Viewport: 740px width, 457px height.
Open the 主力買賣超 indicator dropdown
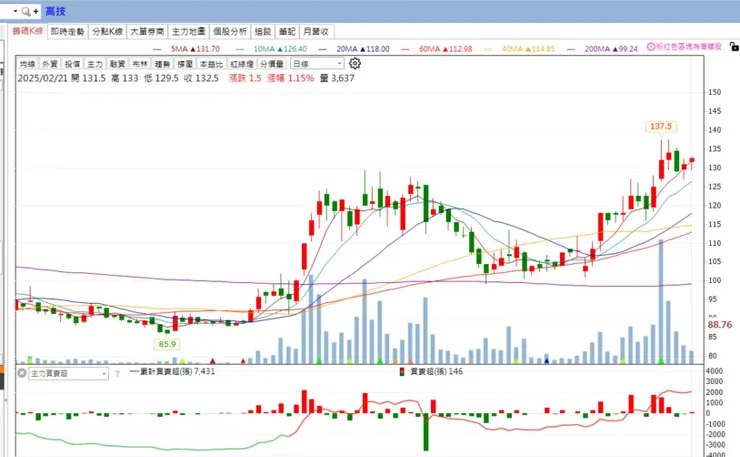tap(69, 373)
